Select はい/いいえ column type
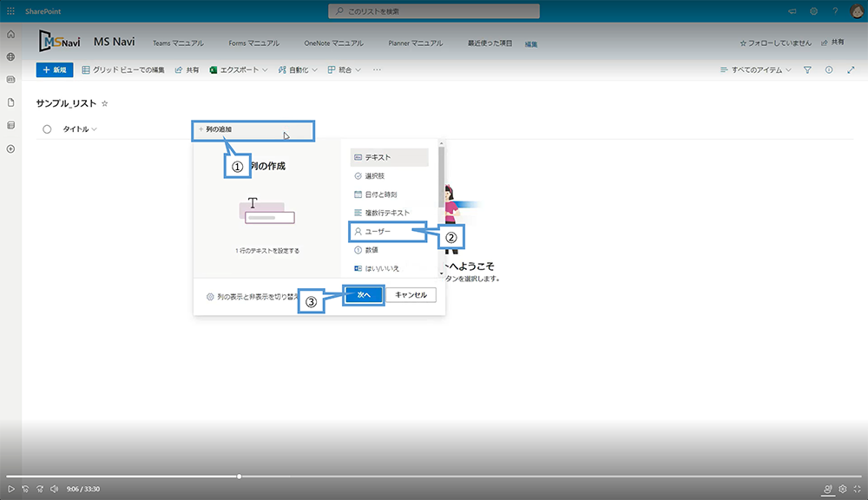The width and height of the screenshot is (868, 500). click(389, 268)
